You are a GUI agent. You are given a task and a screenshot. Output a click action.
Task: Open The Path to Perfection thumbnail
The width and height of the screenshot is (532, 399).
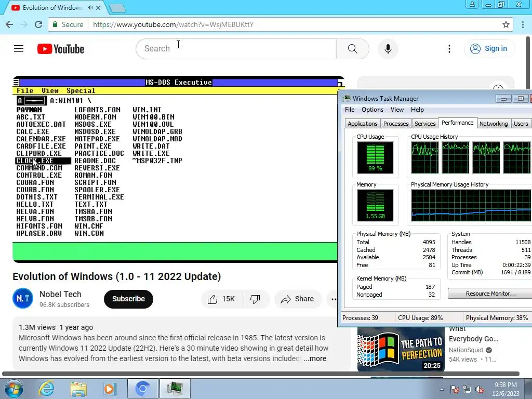pyautogui.click(x=401, y=350)
